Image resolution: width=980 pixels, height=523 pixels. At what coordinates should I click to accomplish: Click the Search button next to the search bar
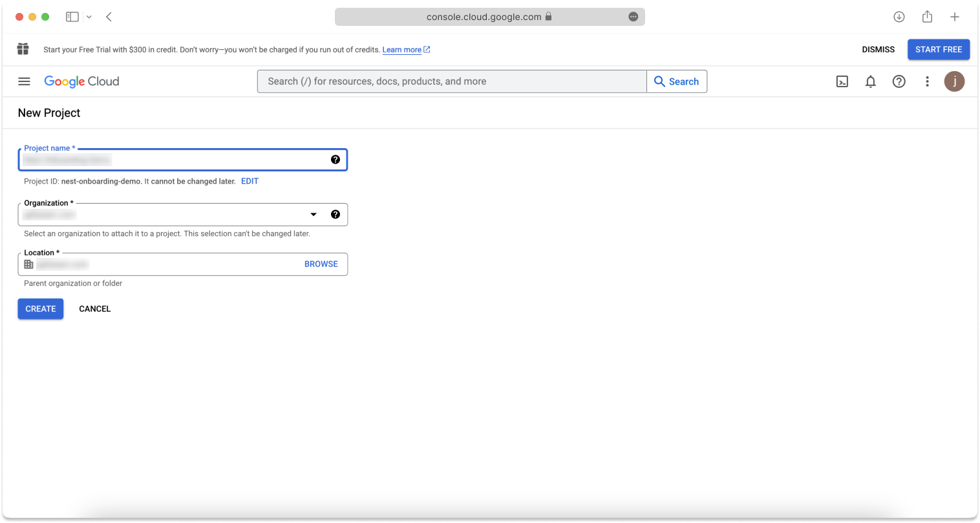tap(676, 81)
